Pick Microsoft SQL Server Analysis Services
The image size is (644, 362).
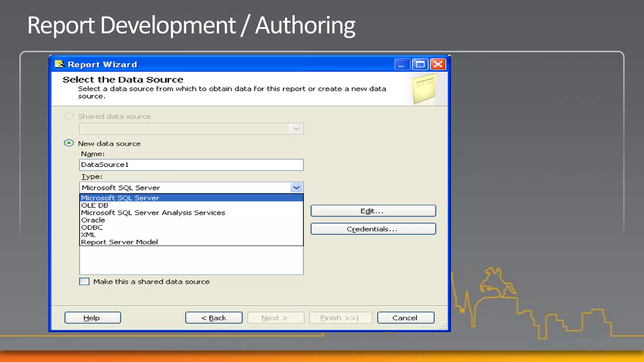point(191,213)
